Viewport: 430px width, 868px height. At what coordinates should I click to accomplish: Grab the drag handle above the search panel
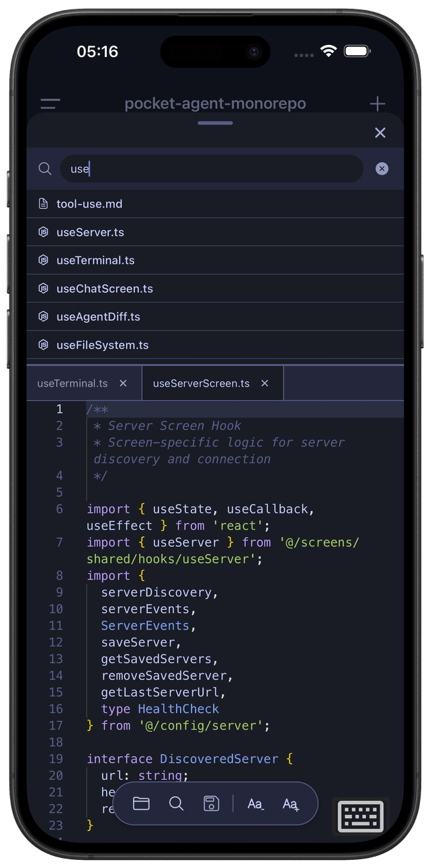[215, 123]
